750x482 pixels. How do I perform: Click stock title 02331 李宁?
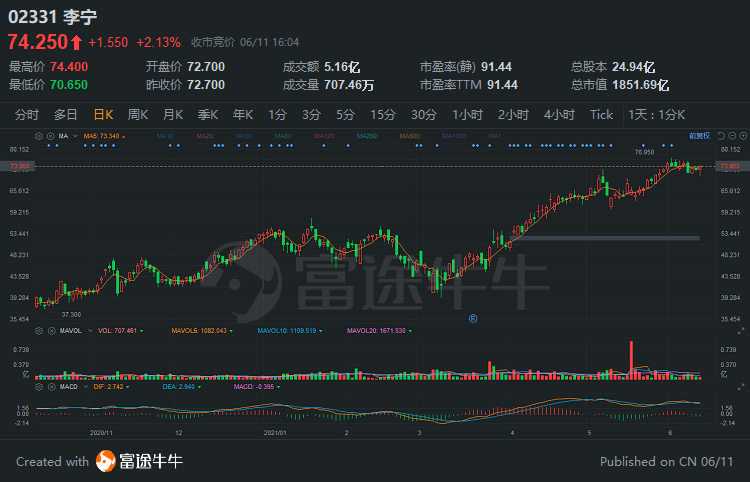[x=53, y=17]
